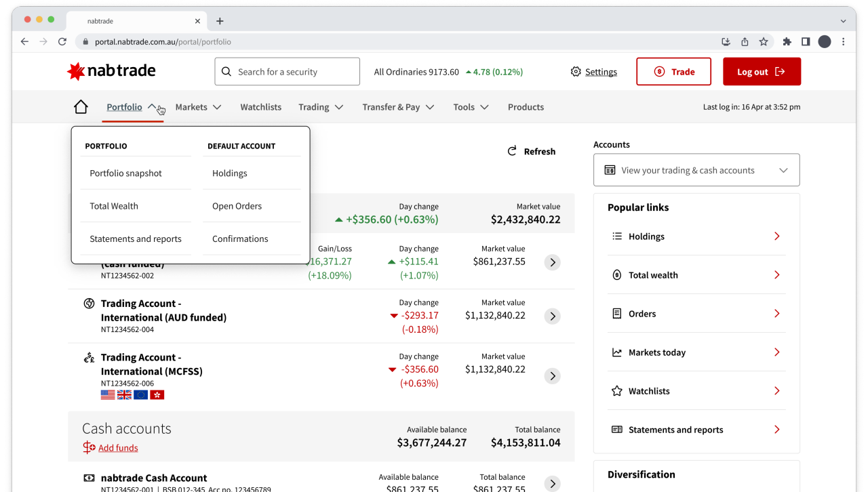Refresh the portfolio data
This screenshot has width=868, height=492.
coord(532,151)
